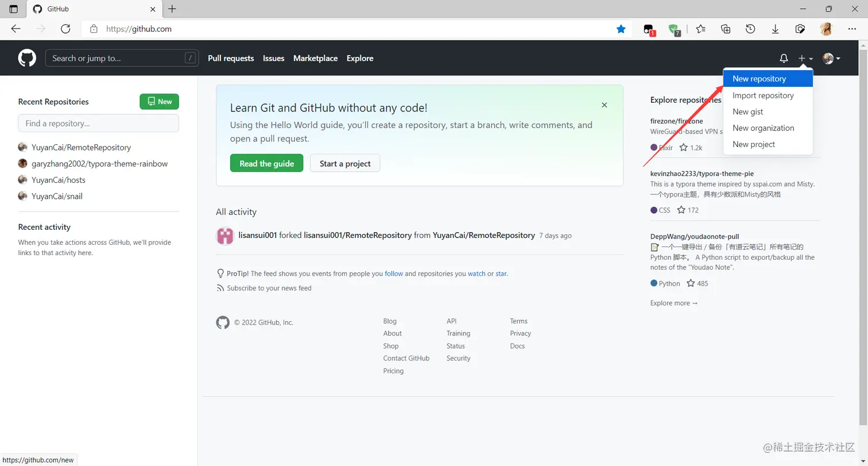This screenshot has height=466, width=868.
Task: Click Explore more link
Action: (x=674, y=303)
